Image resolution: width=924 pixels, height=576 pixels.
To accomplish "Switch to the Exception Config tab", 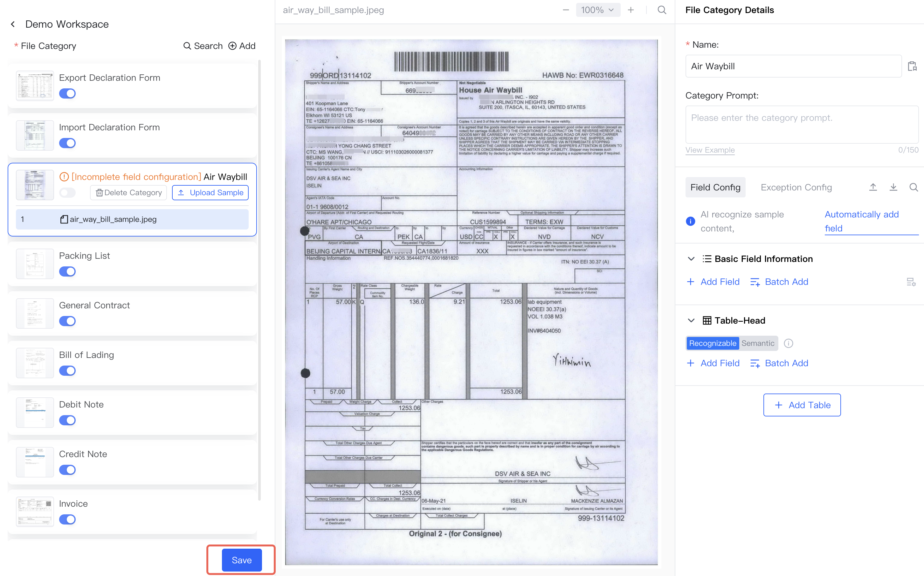I will (796, 187).
